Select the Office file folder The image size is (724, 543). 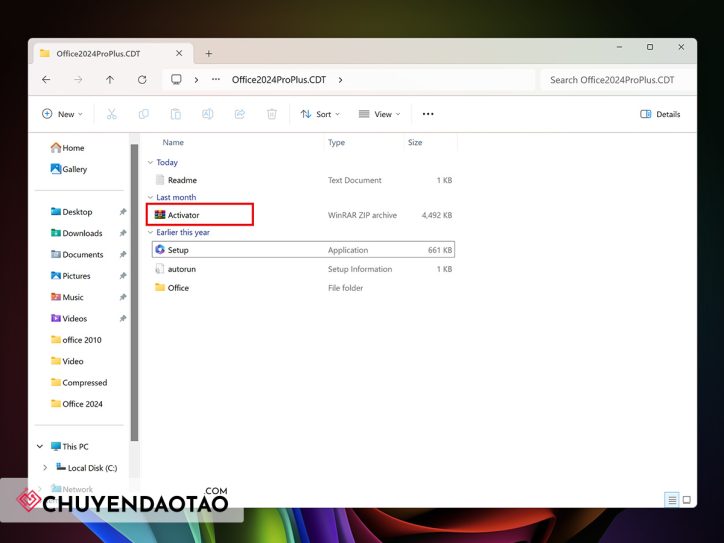[303, 288]
